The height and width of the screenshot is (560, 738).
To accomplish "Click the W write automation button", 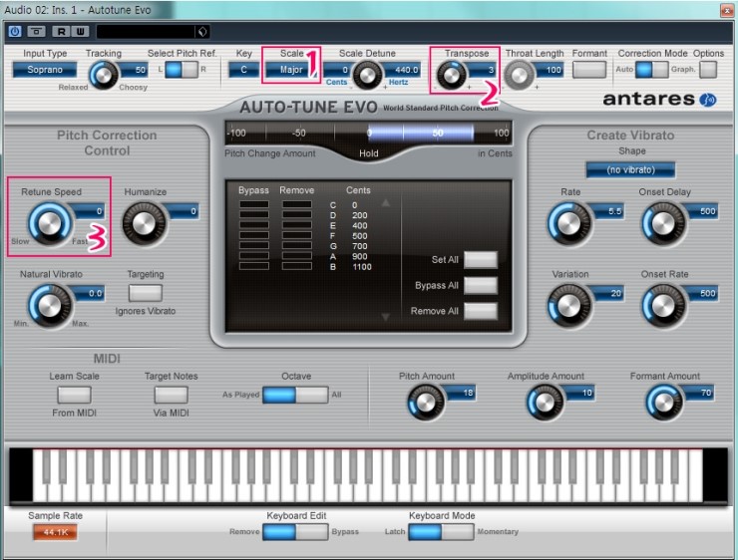I will tap(81, 32).
